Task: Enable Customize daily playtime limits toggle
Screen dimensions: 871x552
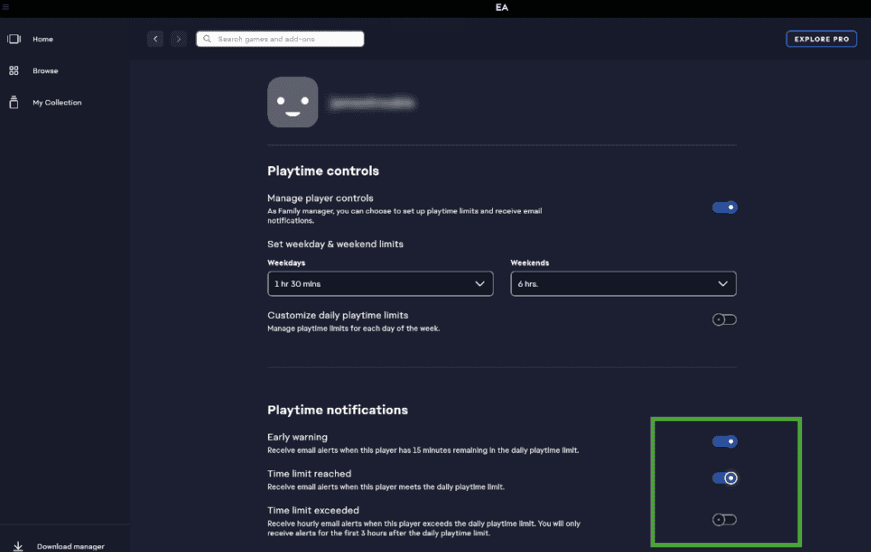Action: point(724,320)
